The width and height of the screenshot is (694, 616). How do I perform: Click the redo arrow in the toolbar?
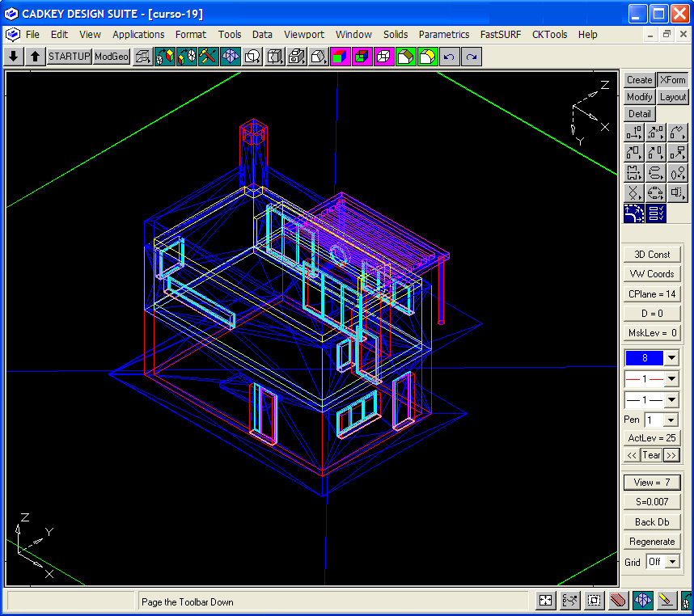coord(471,57)
